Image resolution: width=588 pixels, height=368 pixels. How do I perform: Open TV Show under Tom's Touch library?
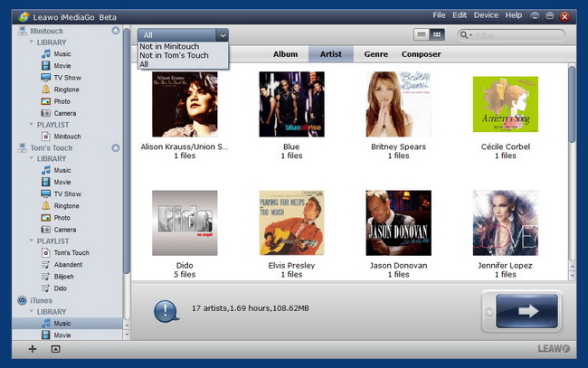[x=62, y=194]
